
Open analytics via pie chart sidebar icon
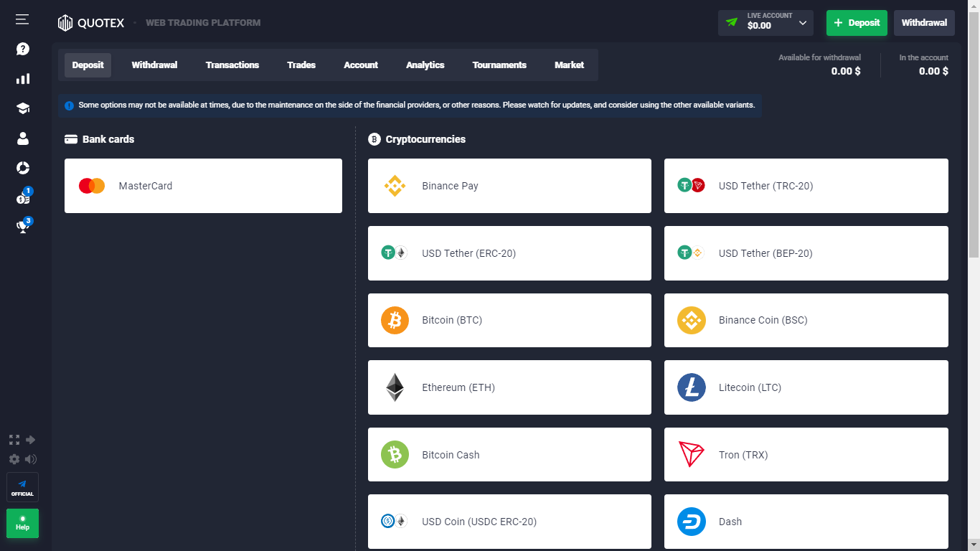coord(23,168)
